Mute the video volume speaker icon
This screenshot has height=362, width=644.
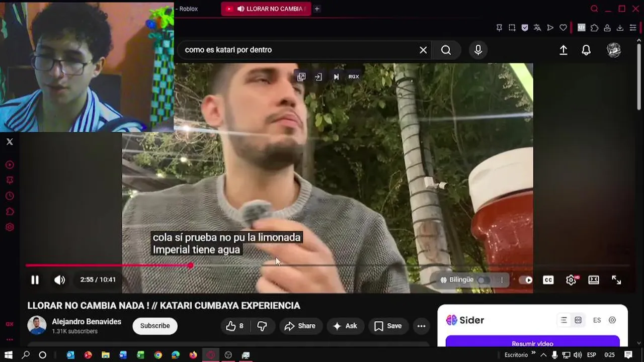[60, 280]
